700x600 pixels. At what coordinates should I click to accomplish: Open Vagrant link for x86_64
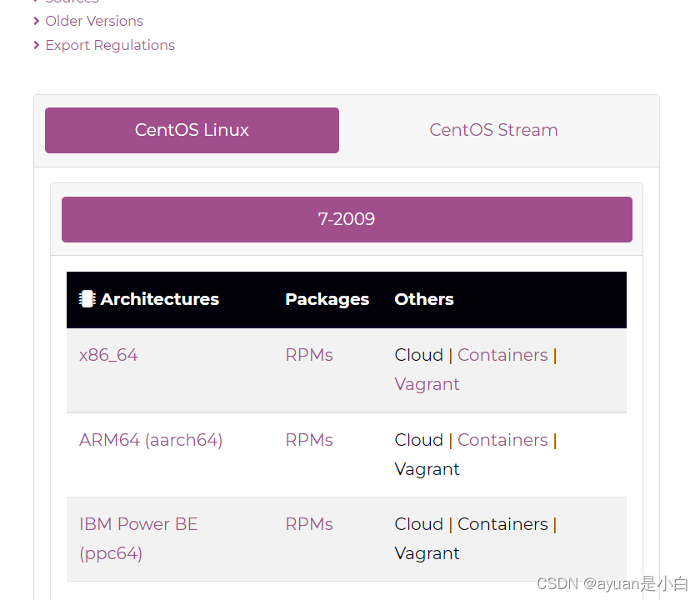(427, 384)
